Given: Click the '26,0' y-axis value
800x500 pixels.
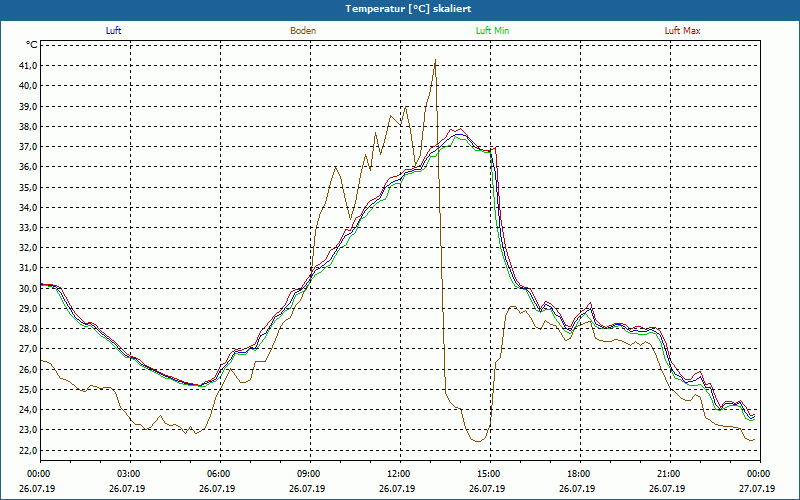Looking at the screenshot, I should point(29,369).
